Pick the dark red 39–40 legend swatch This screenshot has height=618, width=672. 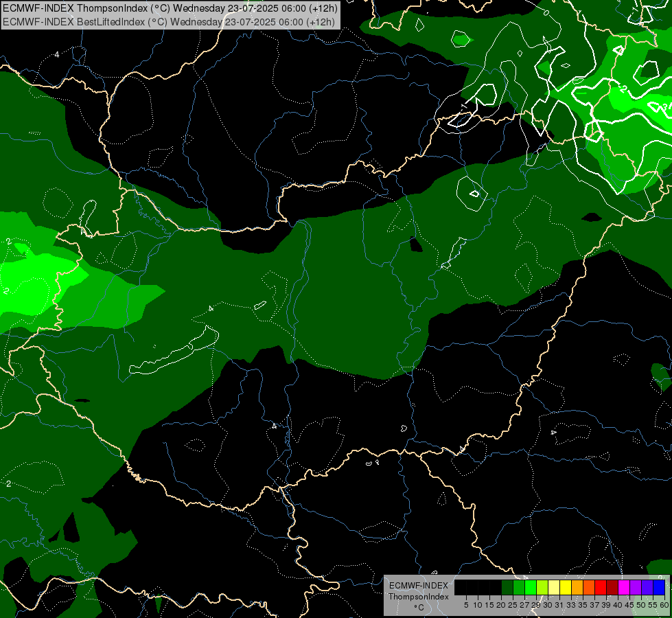[x=612, y=587]
